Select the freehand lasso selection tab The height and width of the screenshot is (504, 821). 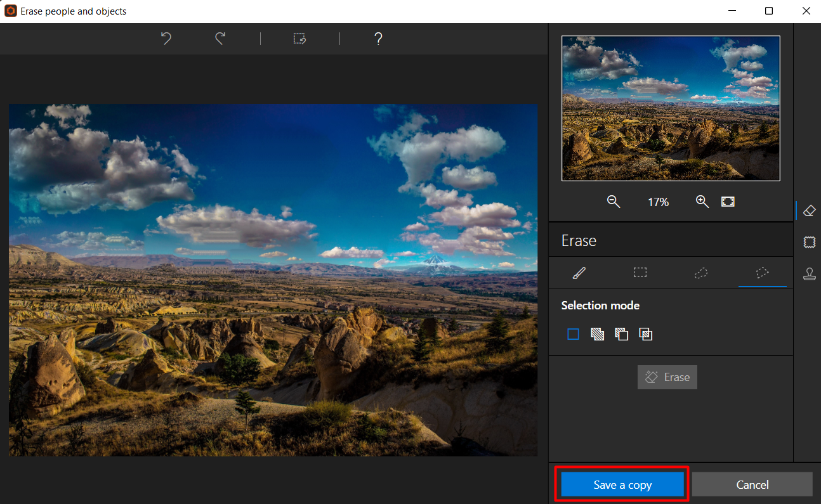pyautogui.click(x=701, y=273)
